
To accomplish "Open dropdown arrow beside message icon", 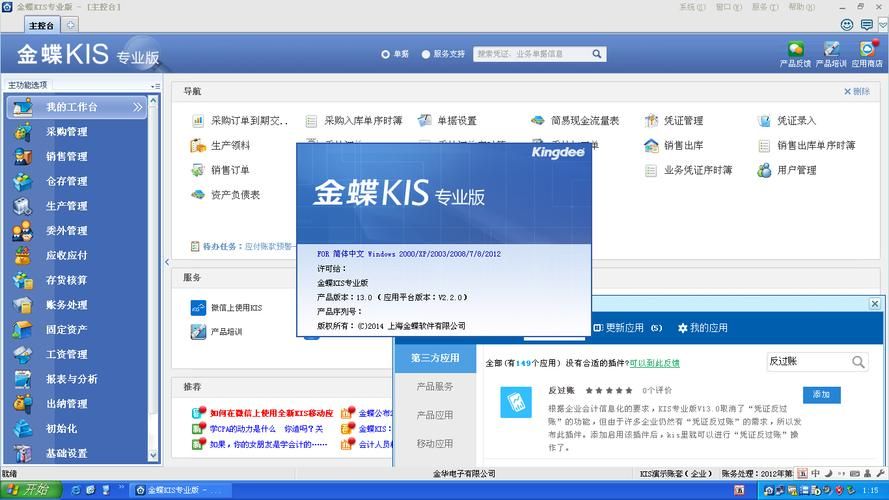I will pos(883,25).
